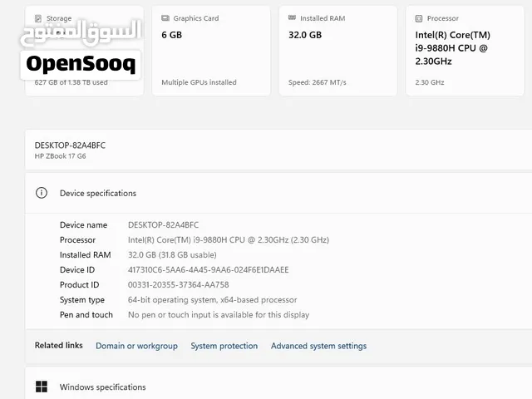This screenshot has width=532, height=399.
Task: Expand the Device specifications section
Action: 278,193
